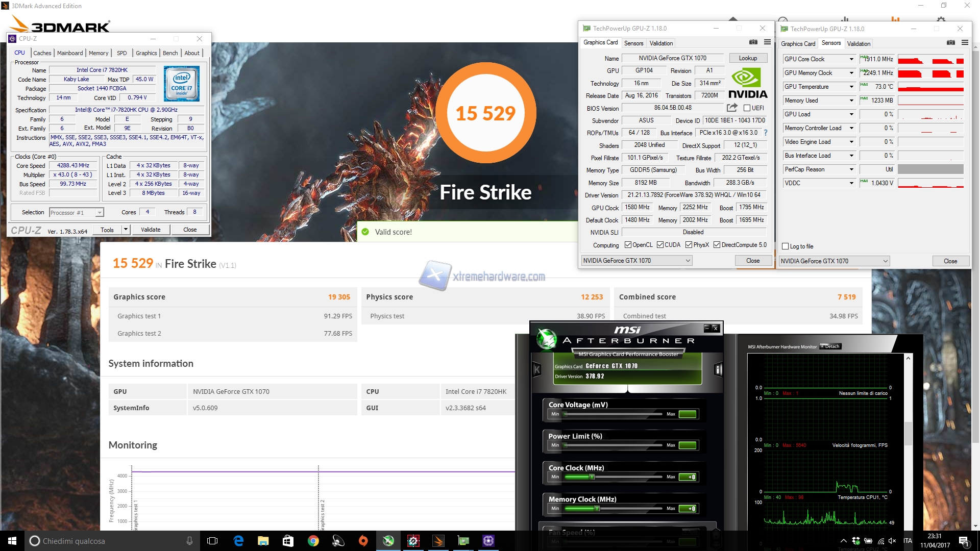
Task: Click the MSI Afterburner taskbar icon
Action: [388, 541]
